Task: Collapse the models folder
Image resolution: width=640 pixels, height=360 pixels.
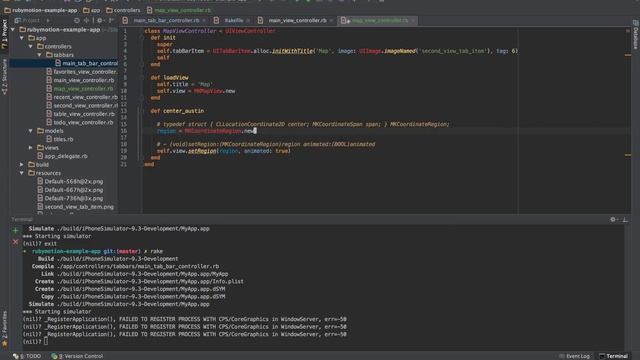Action: click(x=31, y=131)
